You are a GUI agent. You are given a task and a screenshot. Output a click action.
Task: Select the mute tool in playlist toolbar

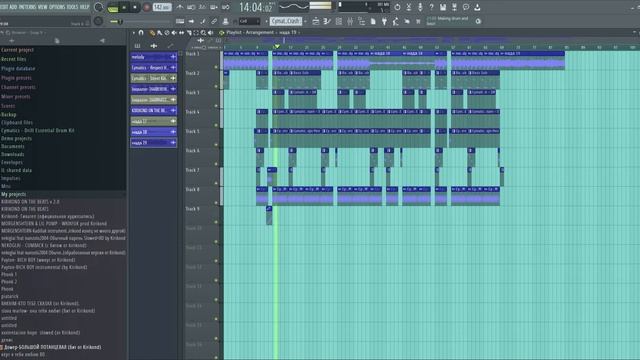click(174, 33)
